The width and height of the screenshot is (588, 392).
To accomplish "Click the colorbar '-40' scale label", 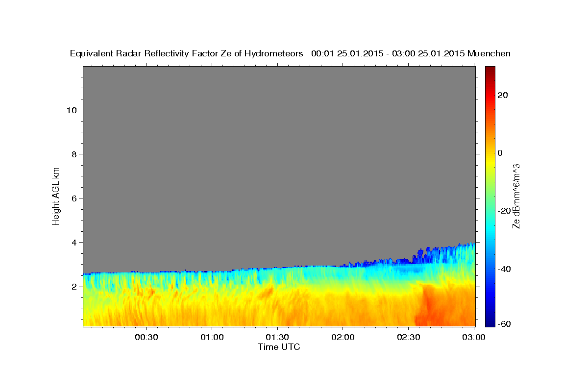I will 505,269.
